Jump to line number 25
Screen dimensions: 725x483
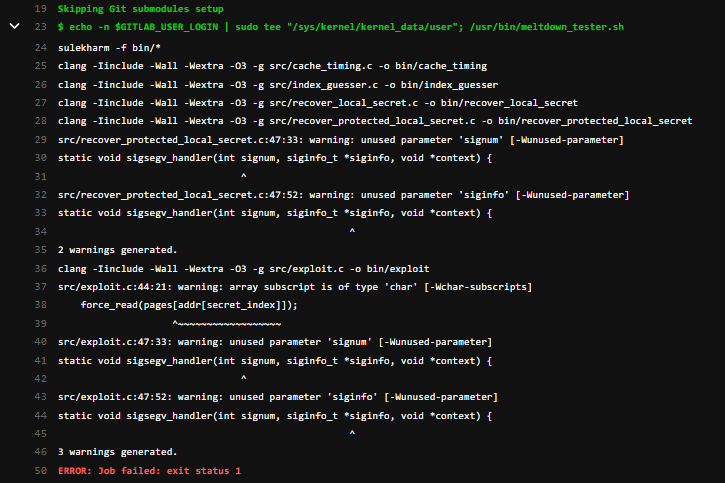(x=41, y=66)
